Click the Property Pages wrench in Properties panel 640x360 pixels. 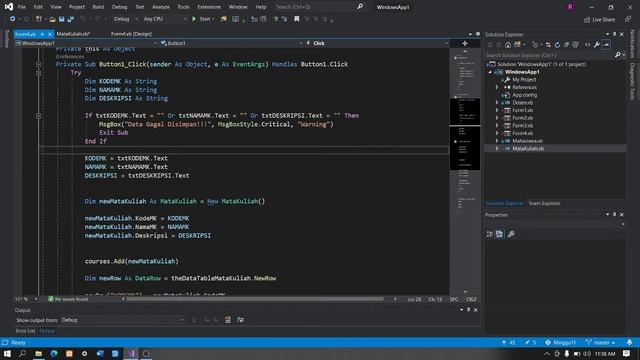pyautogui.click(x=511, y=234)
